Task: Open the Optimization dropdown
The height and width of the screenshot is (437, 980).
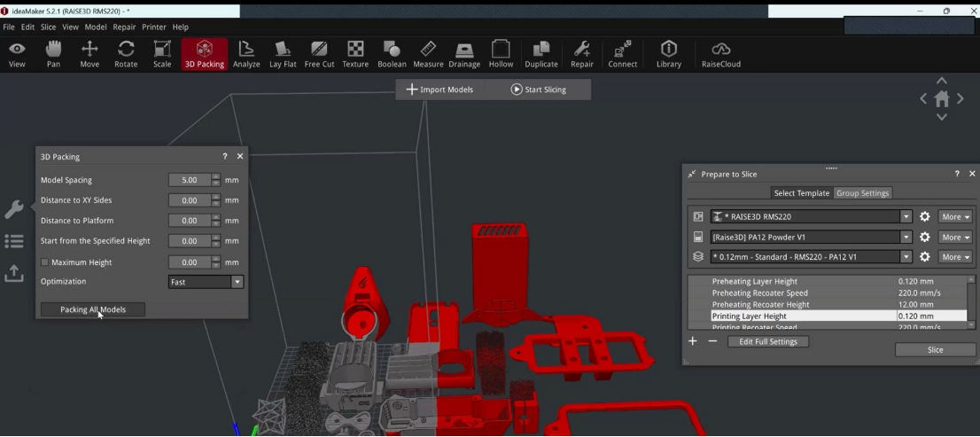Action: (x=206, y=282)
